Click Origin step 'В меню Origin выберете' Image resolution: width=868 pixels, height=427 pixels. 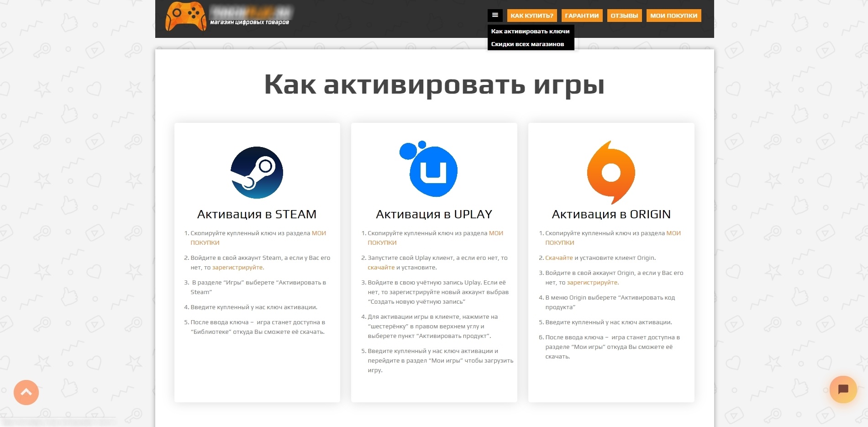[x=610, y=302]
